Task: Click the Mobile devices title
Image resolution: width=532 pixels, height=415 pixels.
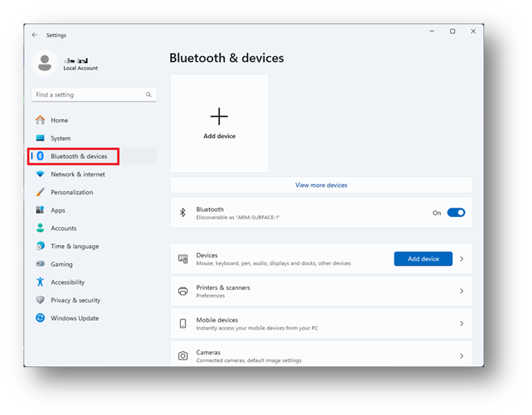Action: (217, 320)
